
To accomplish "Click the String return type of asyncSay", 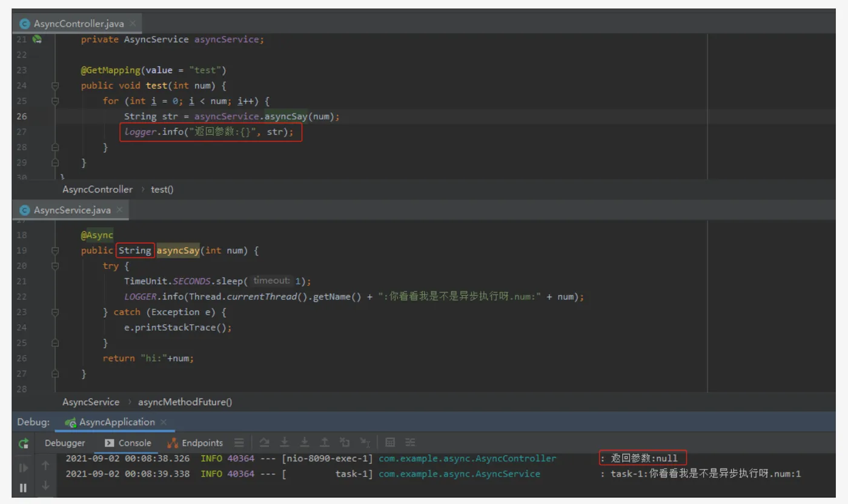I will [x=134, y=251].
